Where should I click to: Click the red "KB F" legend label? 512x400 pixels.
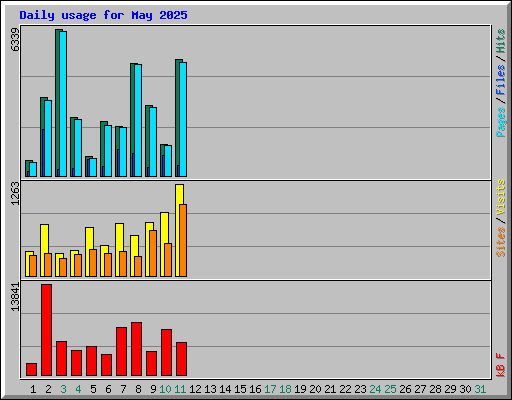pyautogui.click(x=501, y=365)
